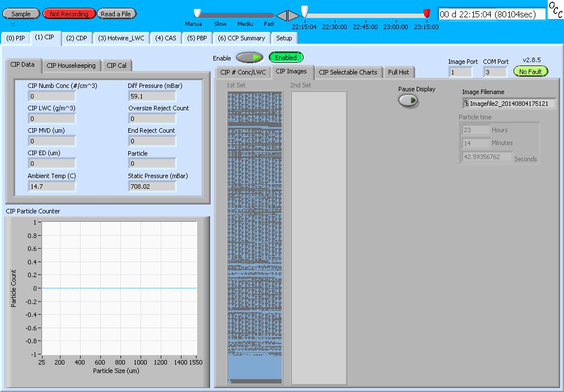This screenshot has height=392, width=564.
Task: Click the path icon in Image Filename
Action: (x=466, y=104)
